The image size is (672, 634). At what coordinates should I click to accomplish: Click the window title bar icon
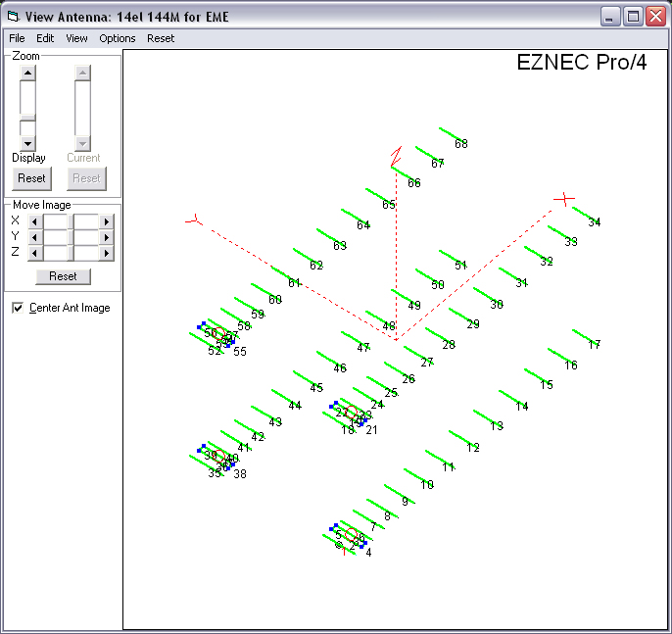pyautogui.click(x=14, y=17)
